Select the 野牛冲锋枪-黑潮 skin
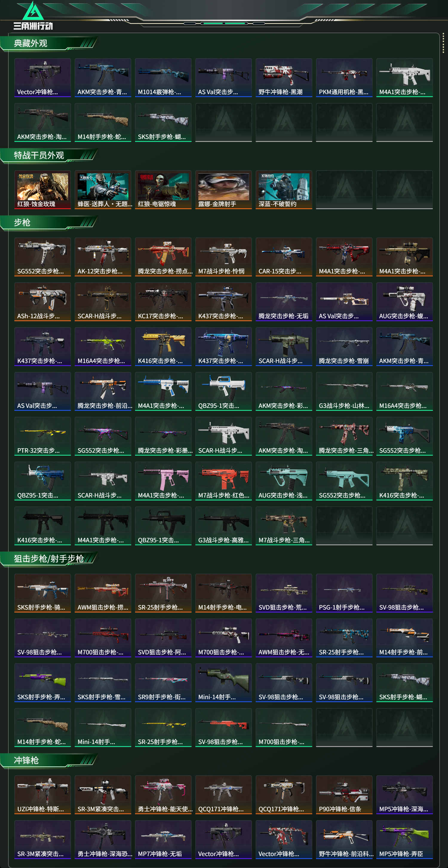The image size is (448, 868). 284,77
